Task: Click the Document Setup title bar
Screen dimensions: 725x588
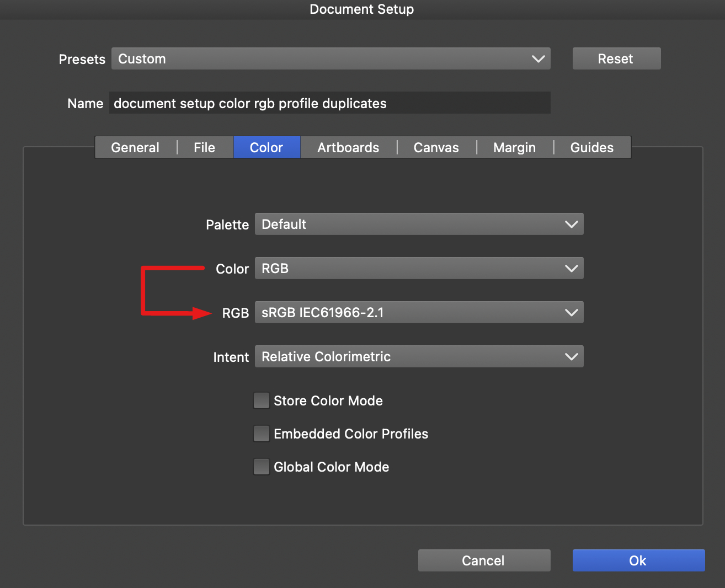Action: coord(362,9)
